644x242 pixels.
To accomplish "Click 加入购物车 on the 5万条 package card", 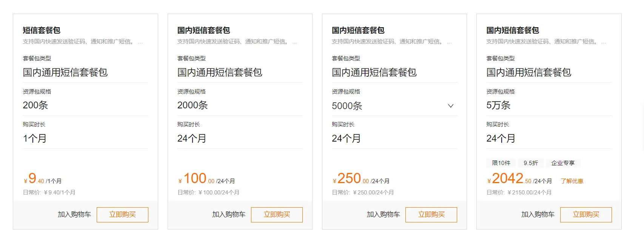I will [538, 214].
